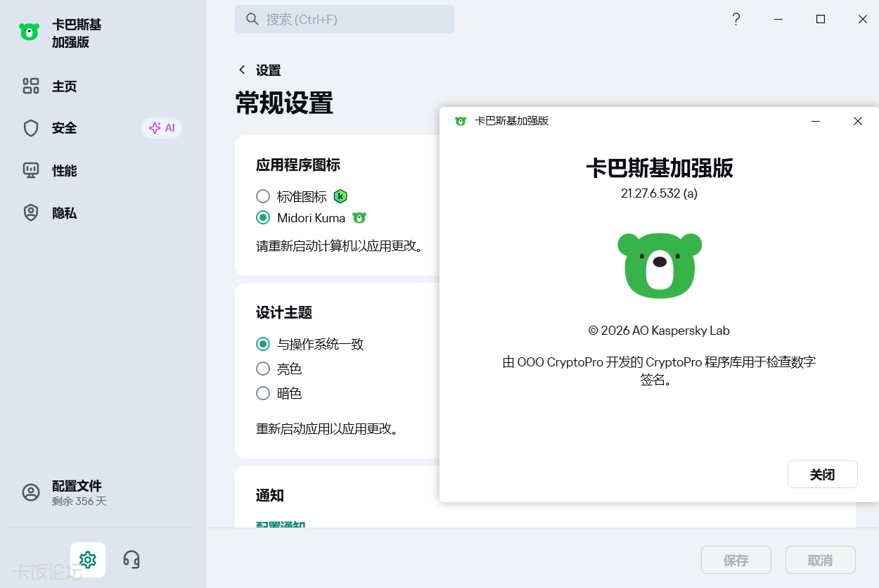879x588 pixels.
Task: Click the help question mark icon
Action: (736, 19)
